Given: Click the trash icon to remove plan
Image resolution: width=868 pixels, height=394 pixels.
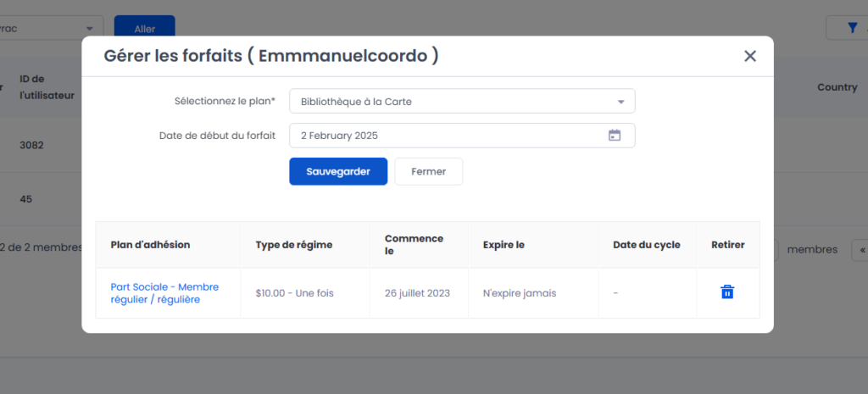Looking at the screenshot, I should click(726, 292).
